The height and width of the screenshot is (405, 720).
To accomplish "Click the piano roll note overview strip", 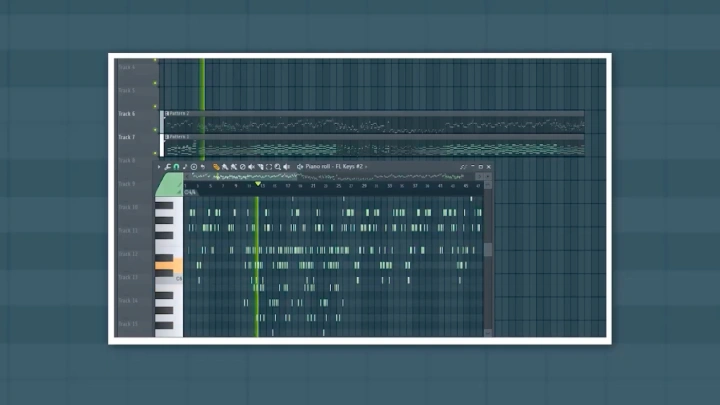I will point(330,176).
